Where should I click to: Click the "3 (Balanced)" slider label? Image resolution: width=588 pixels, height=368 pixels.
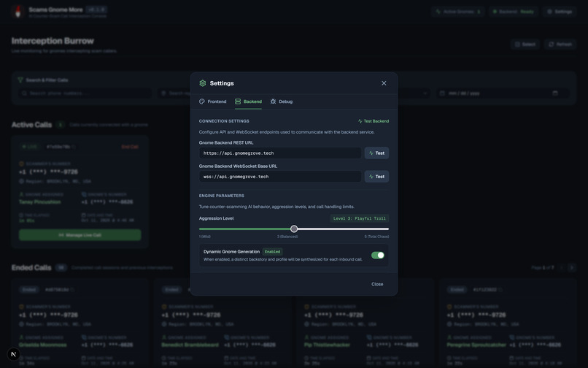point(287,237)
